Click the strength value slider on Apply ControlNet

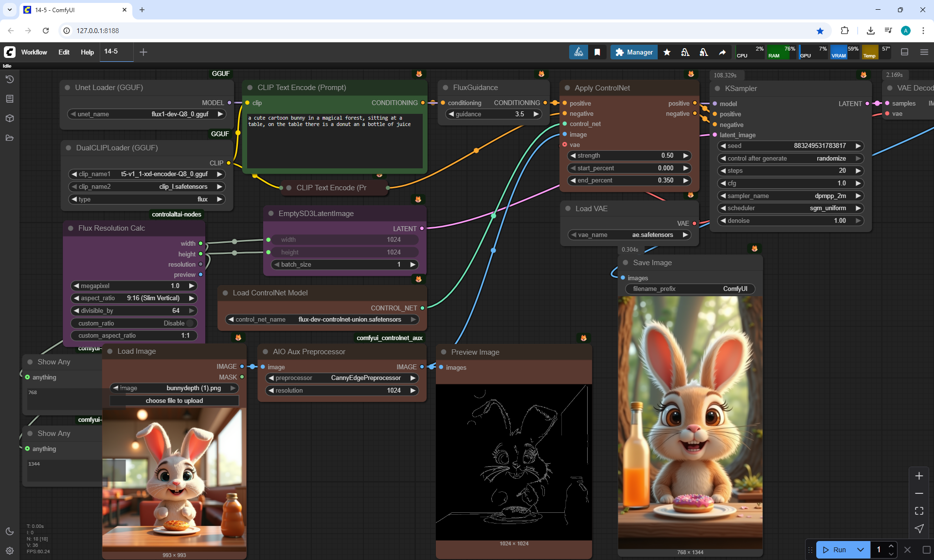629,156
